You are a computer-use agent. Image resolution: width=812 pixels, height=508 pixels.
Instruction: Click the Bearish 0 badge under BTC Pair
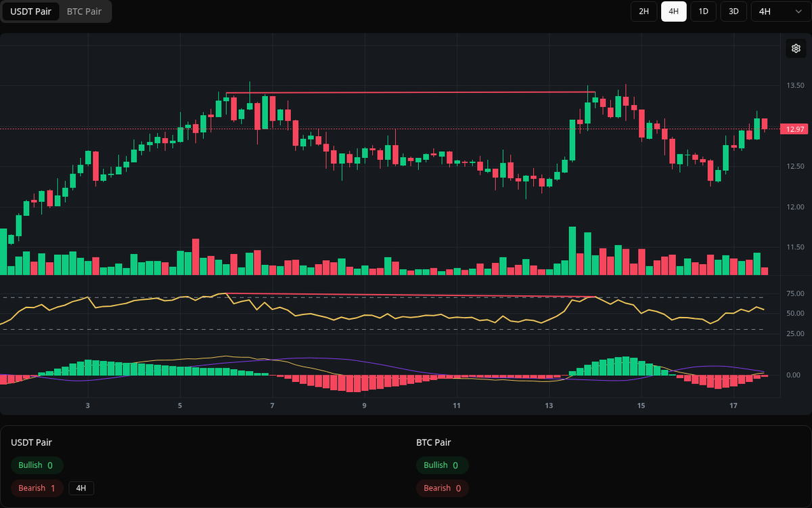[x=443, y=488]
